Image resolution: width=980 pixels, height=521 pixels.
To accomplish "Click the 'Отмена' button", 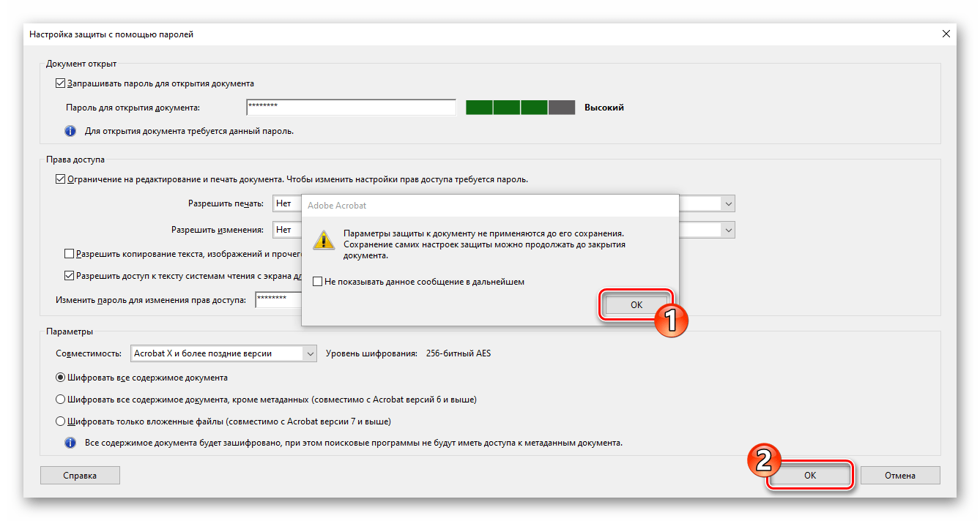I will (899, 475).
